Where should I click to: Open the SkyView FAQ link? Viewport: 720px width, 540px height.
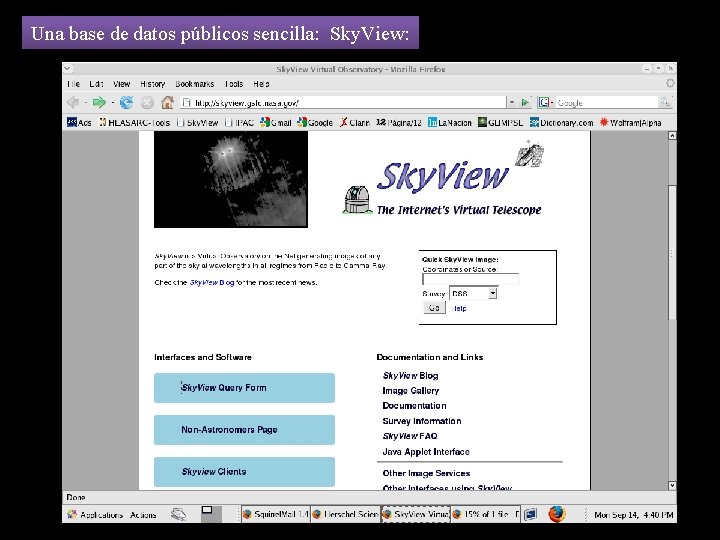pos(410,436)
